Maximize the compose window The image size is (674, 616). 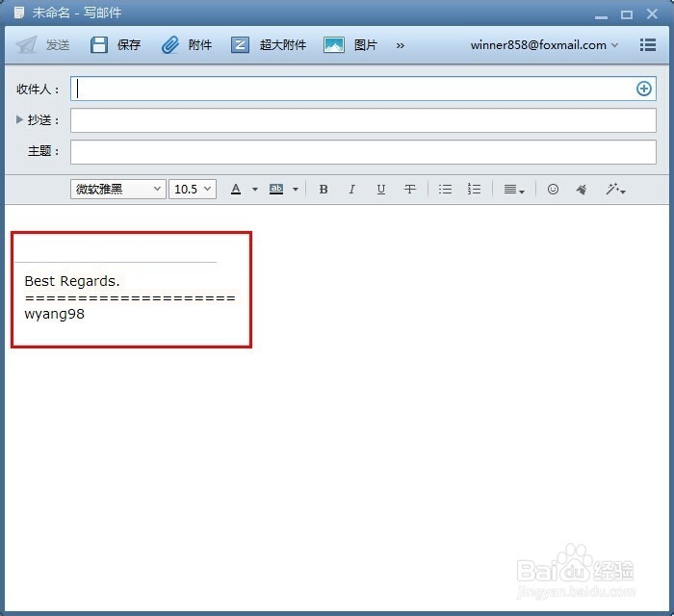click(627, 14)
